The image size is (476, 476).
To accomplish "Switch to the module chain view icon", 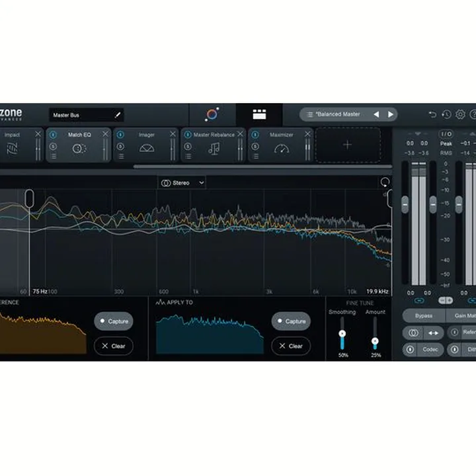I will (259, 114).
